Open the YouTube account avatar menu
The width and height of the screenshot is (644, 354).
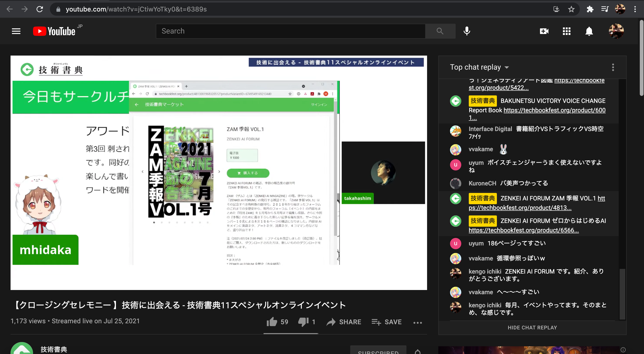pyautogui.click(x=616, y=31)
